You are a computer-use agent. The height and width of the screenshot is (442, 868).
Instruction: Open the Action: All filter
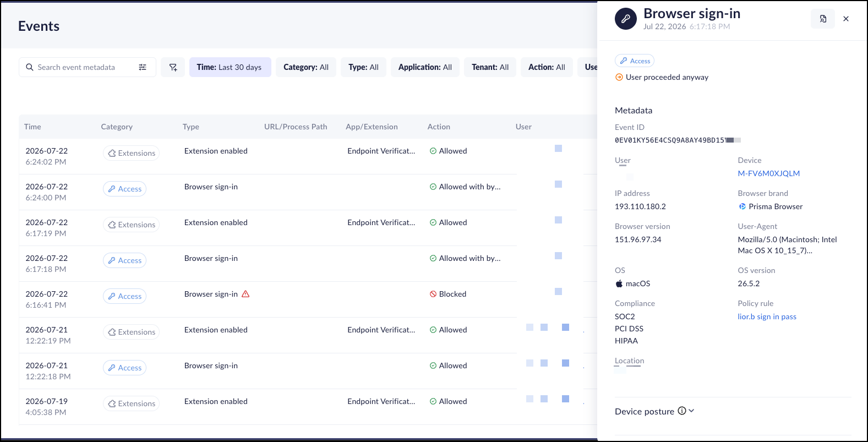tap(547, 67)
